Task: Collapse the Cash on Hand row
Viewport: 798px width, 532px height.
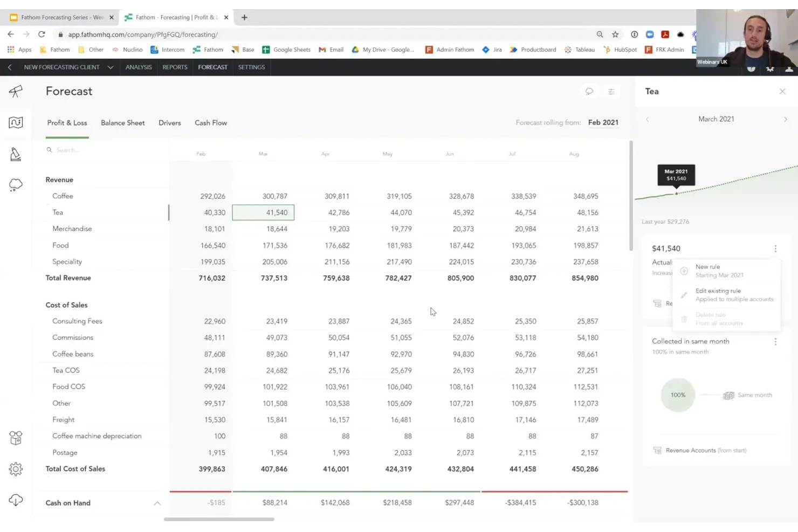Action: tap(157, 503)
